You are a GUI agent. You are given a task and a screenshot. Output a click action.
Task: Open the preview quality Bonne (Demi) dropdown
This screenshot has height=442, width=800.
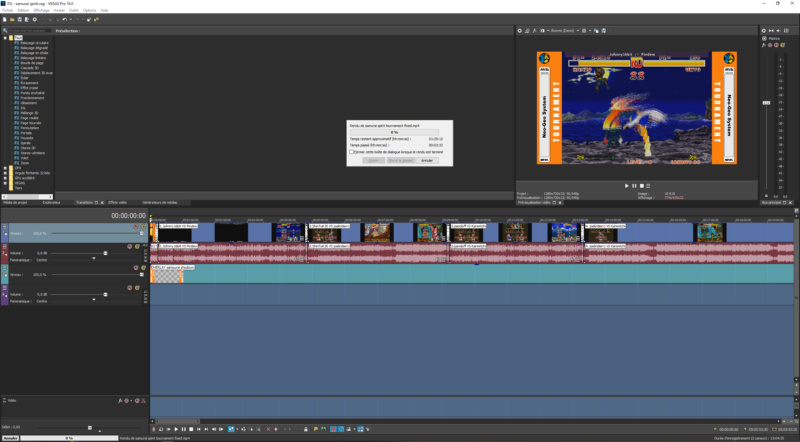point(565,31)
